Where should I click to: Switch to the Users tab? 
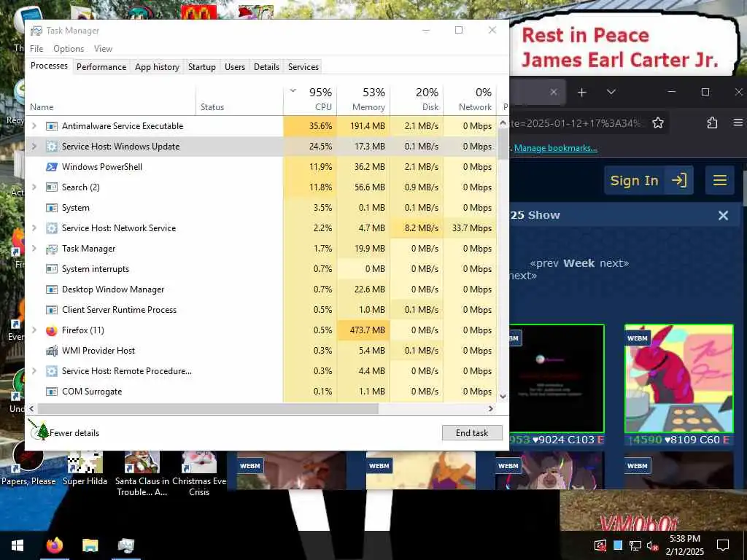(x=235, y=67)
